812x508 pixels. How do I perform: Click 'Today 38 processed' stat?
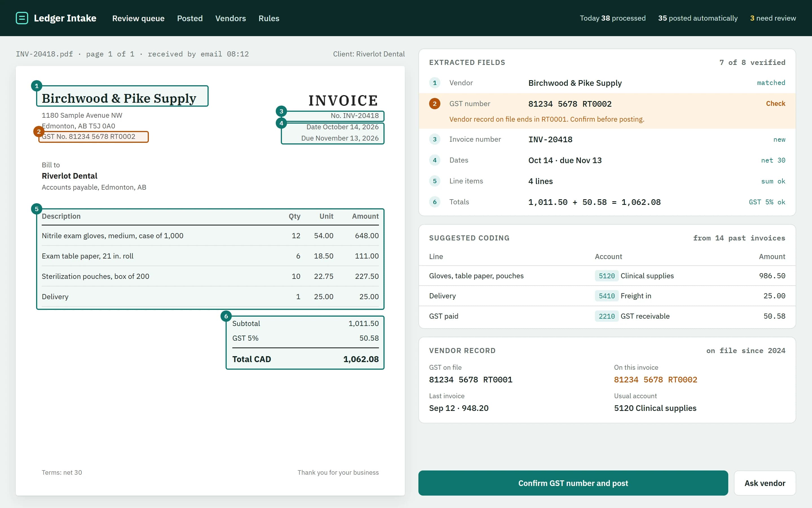point(612,18)
